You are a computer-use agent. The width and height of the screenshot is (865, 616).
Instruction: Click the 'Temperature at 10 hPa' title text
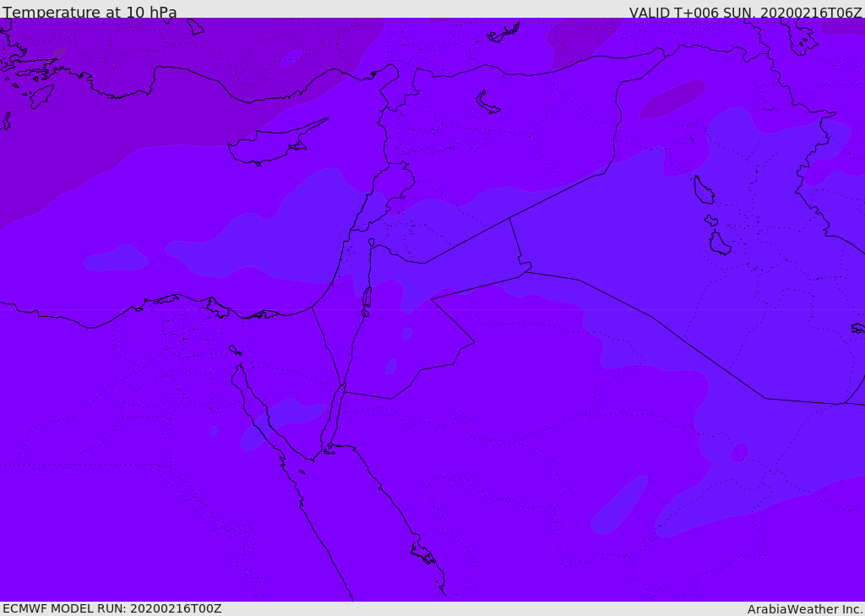tap(90, 12)
